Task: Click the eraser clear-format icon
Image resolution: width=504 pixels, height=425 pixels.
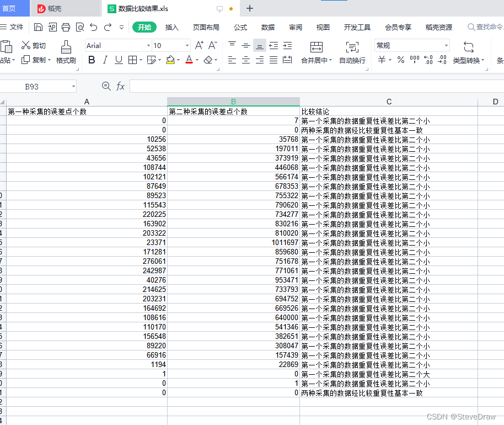Action: click(x=208, y=60)
